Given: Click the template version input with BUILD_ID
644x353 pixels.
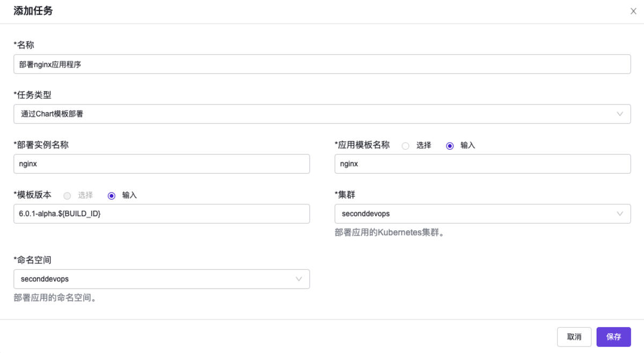Looking at the screenshot, I should click(161, 214).
